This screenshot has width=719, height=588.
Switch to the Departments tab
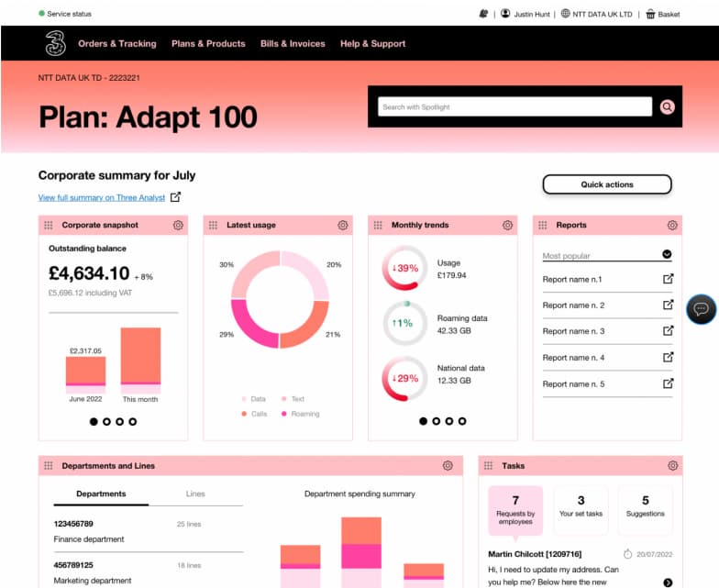click(x=101, y=494)
